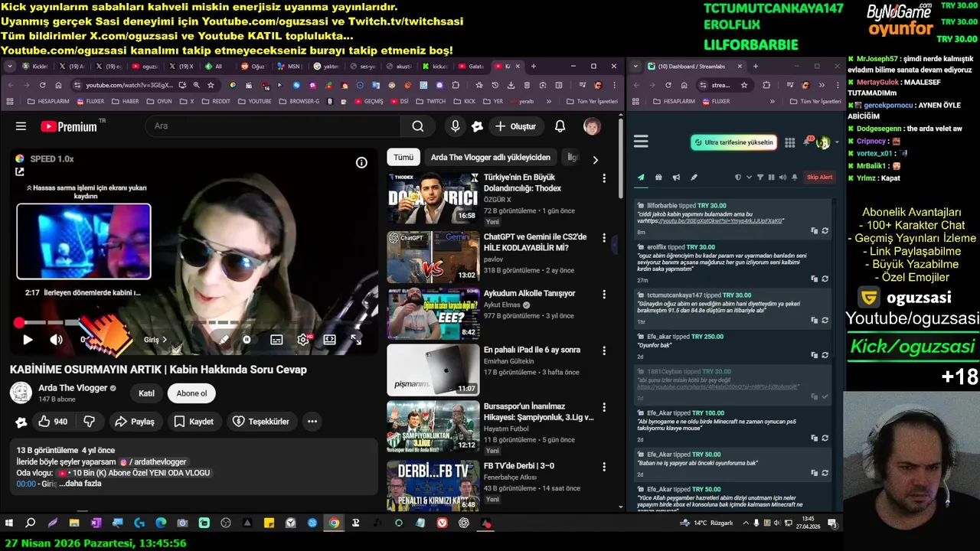Image resolution: width=980 pixels, height=551 pixels.
Task: Open Streamlabs notifications bell with badge
Action: point(807,142)
